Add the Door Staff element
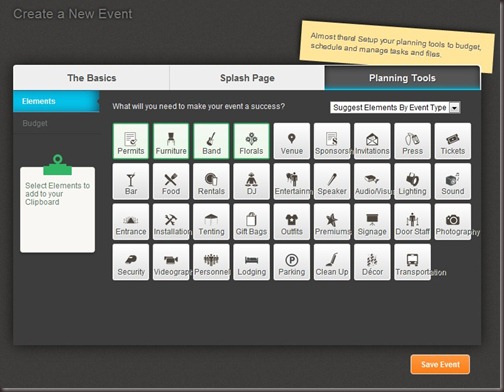Image resolution: width=504 pixels, height=392 pixels. pos(412,222)
